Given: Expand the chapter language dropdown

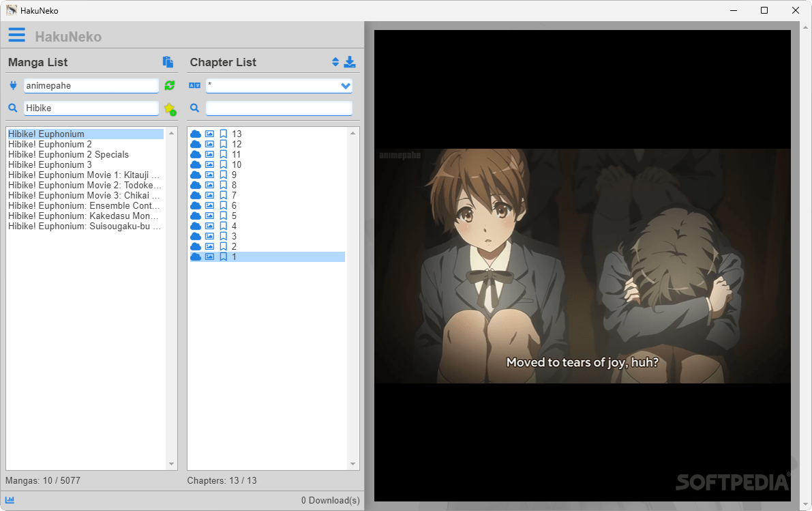Looking at the screenshot, I should tap(346, 86).
